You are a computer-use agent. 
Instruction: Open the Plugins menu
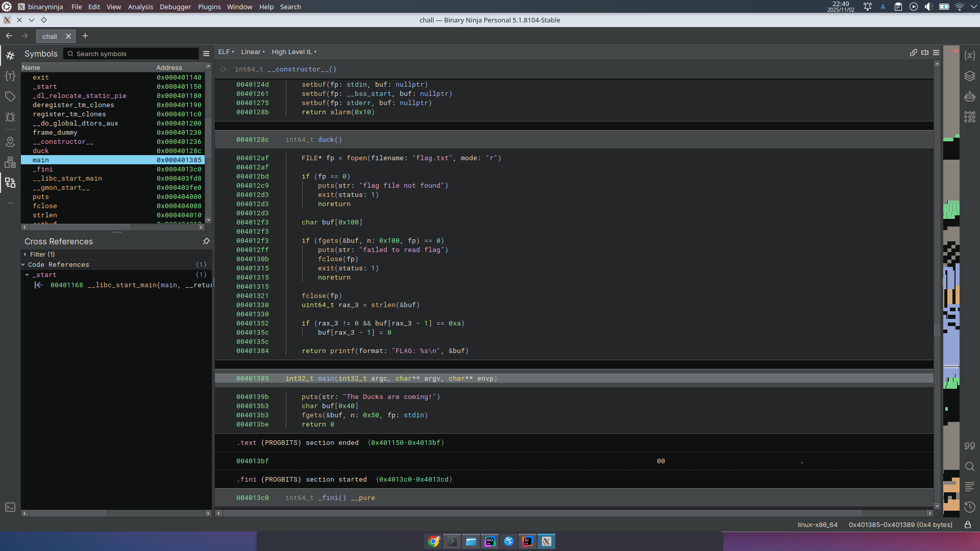coord(209,7)
